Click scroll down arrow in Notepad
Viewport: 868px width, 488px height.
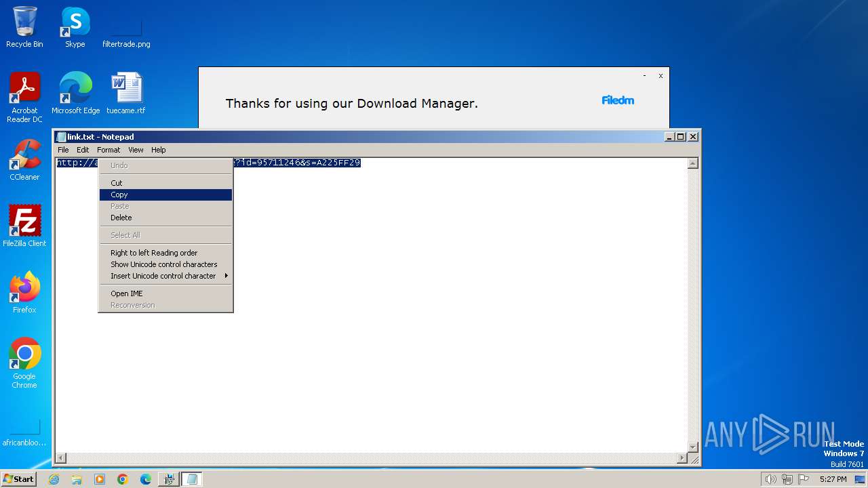(x=693, y=447)
